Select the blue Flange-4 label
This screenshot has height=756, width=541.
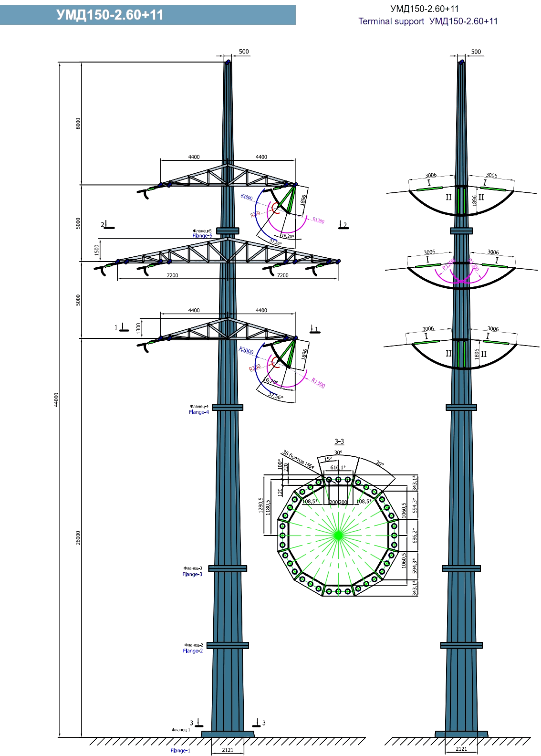tap(199, 412)
